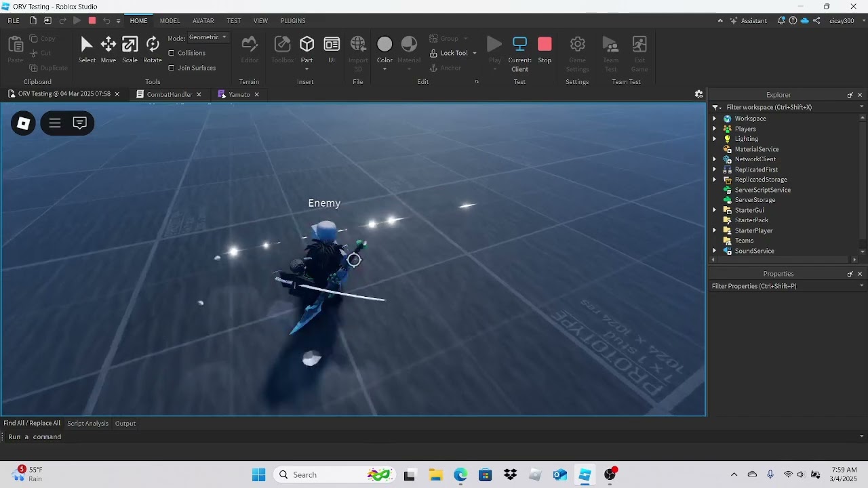Image resolution: width=868 pixels, height=488 pixels.
Task: Pop out the Properties panel
Action: click(x=850, y=274)
